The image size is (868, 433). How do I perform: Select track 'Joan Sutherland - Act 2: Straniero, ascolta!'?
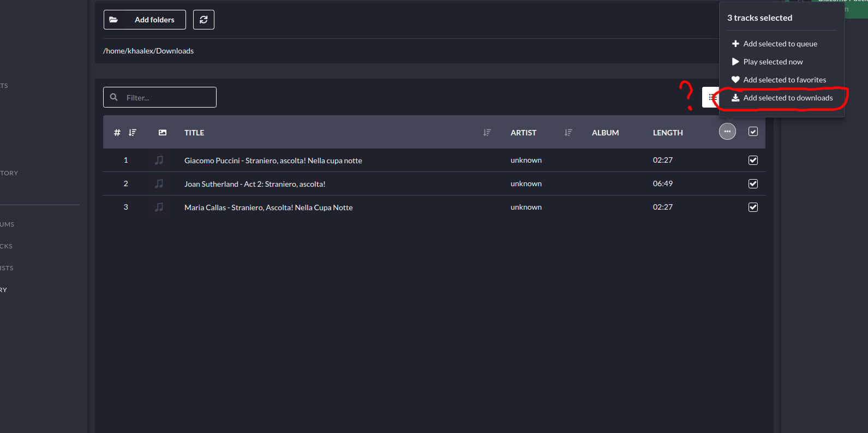tap(255, 184)
